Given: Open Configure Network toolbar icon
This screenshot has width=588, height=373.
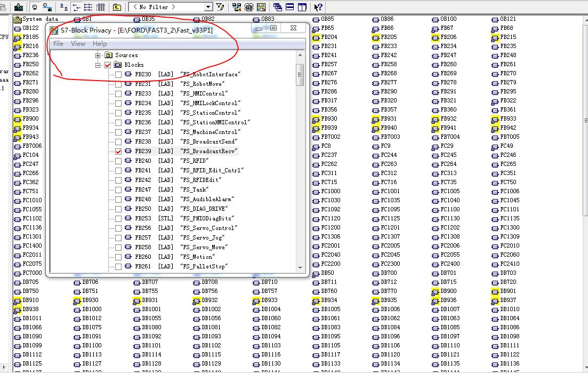Looking at the screenshot, I should (237, 7).
